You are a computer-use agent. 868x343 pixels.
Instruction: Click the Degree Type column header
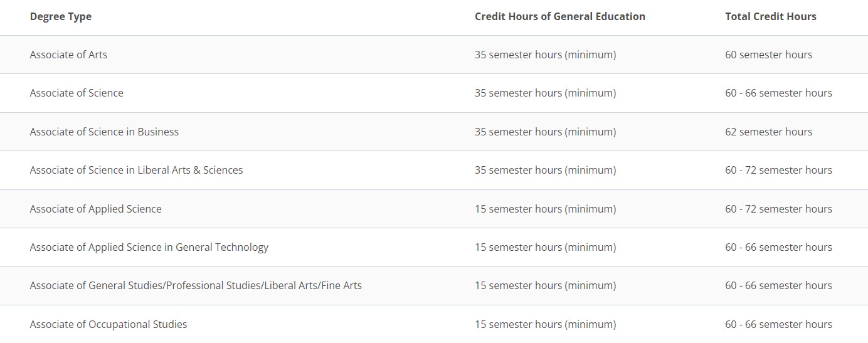pyautogui.click(x=61, y=16)
